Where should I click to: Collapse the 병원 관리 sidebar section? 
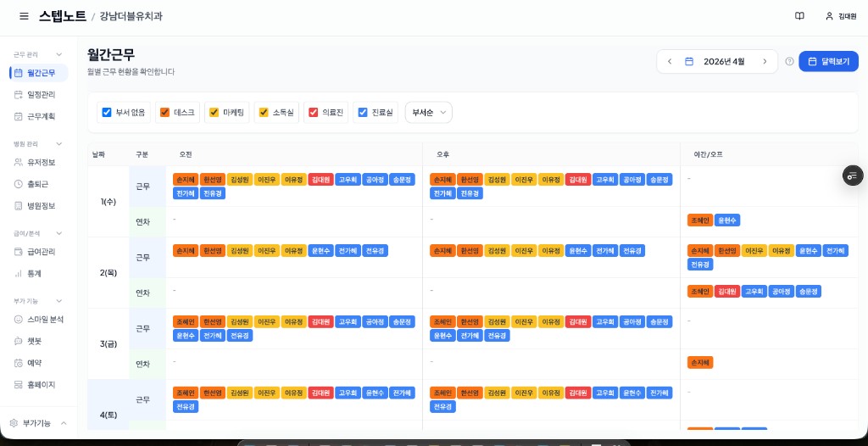coord(37,144)
